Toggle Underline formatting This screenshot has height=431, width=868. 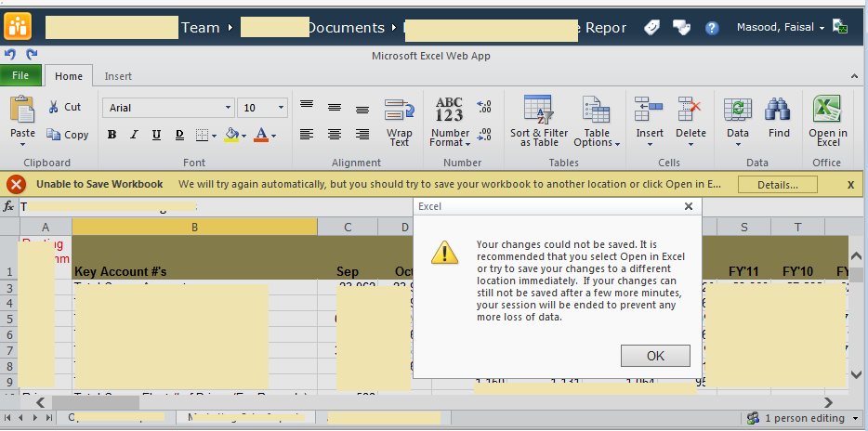point(156,135)
